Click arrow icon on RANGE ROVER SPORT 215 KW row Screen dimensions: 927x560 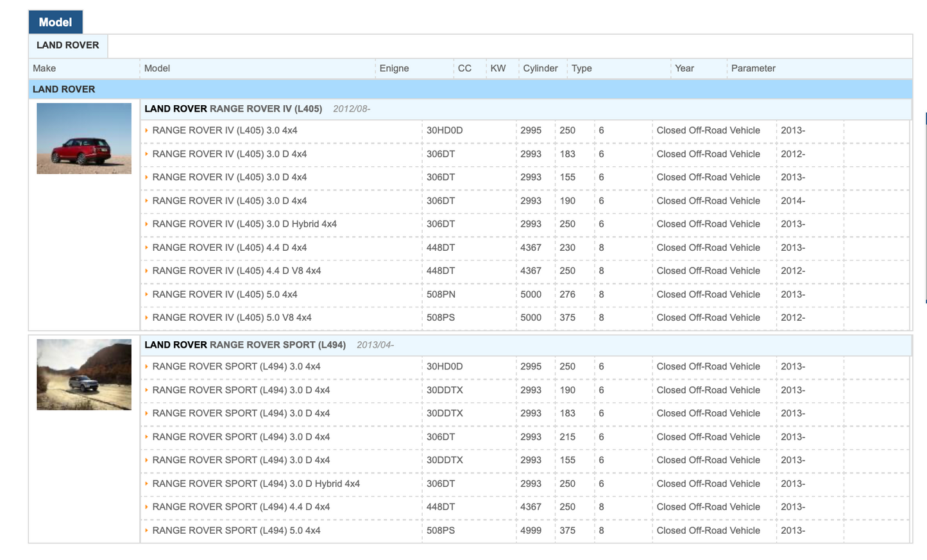pyautogui.click(x=146, y=437)
